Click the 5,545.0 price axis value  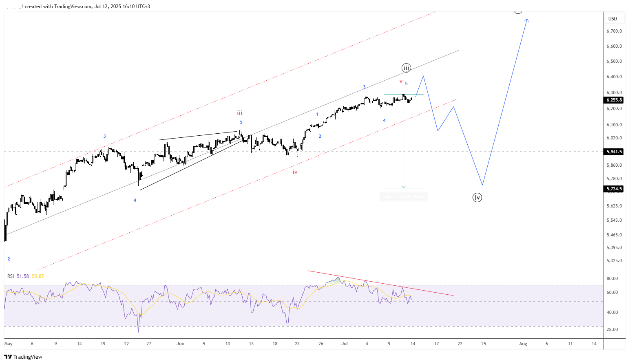614,220
